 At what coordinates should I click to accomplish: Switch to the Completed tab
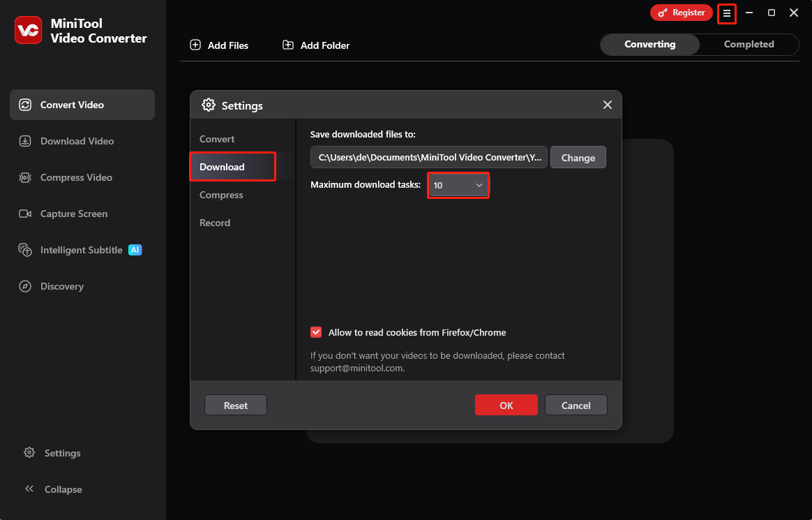(749, 45)
